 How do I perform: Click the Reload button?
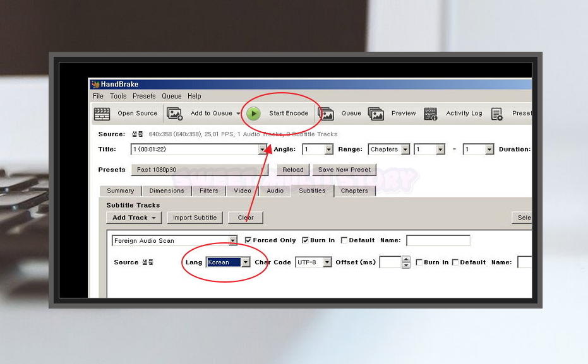coord(293,170)
